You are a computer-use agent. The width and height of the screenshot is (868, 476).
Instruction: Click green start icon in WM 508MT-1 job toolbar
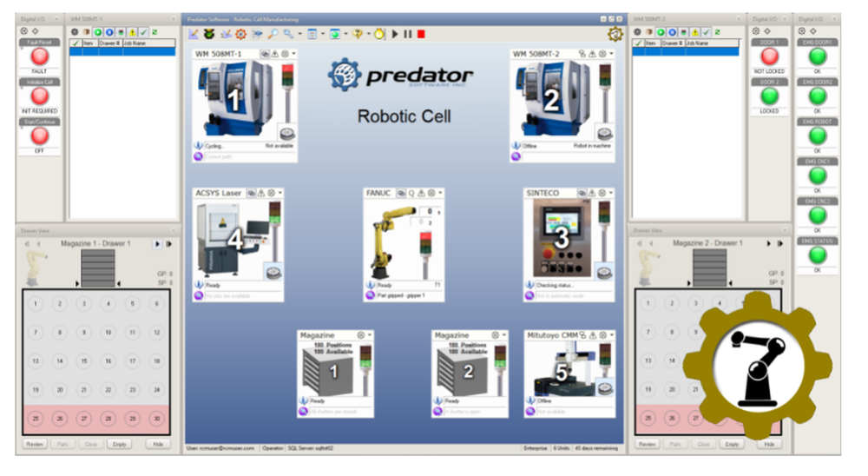click(x=98, y=32)
